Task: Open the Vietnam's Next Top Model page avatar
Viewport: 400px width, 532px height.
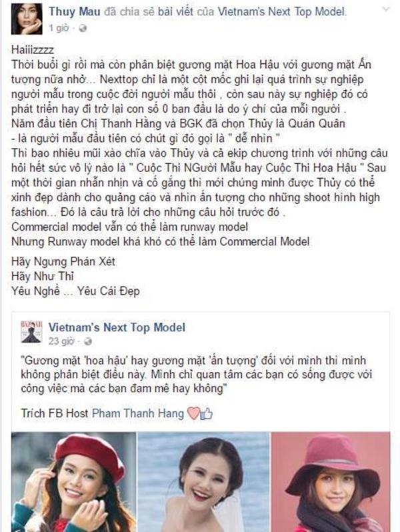Action: point(31,331)
